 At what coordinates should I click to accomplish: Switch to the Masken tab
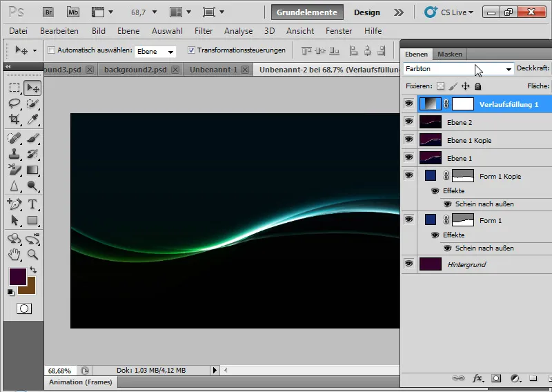[450, 55]
